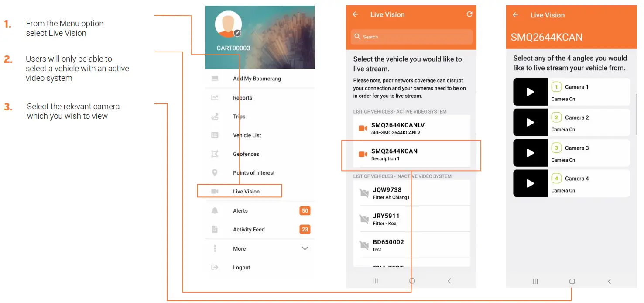This screenshot has height=303, width=644.
Task: Select Activity Feed from the menu
Action: tap(249, 229)
